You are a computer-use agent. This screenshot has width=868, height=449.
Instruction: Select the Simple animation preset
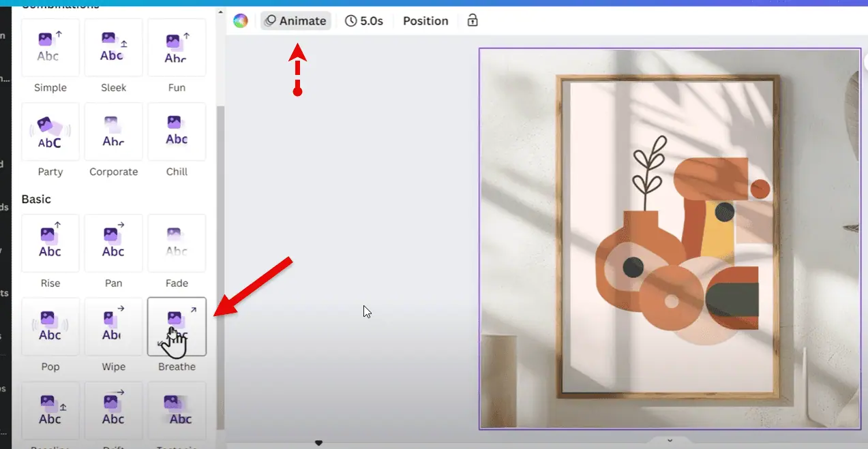[50, 48]
